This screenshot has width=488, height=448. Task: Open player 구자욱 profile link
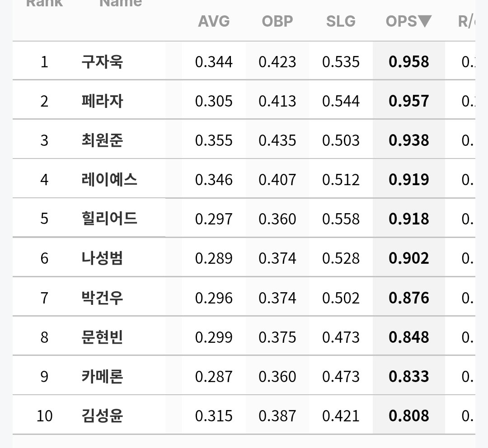tap(102, 61)
